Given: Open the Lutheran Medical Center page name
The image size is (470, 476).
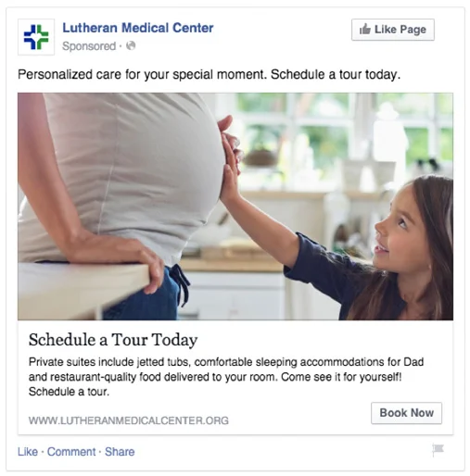Looking at the screenshot, I should tap(138, 28).
